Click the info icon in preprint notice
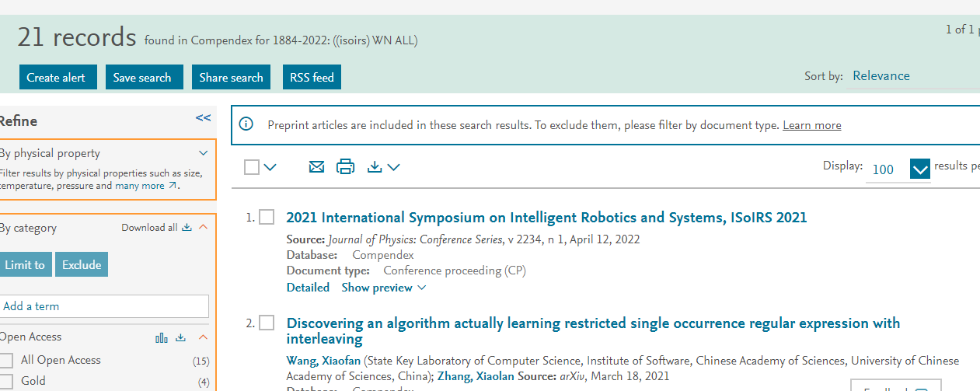The width and height of the screenshot is (980, 391). [246, 124]
